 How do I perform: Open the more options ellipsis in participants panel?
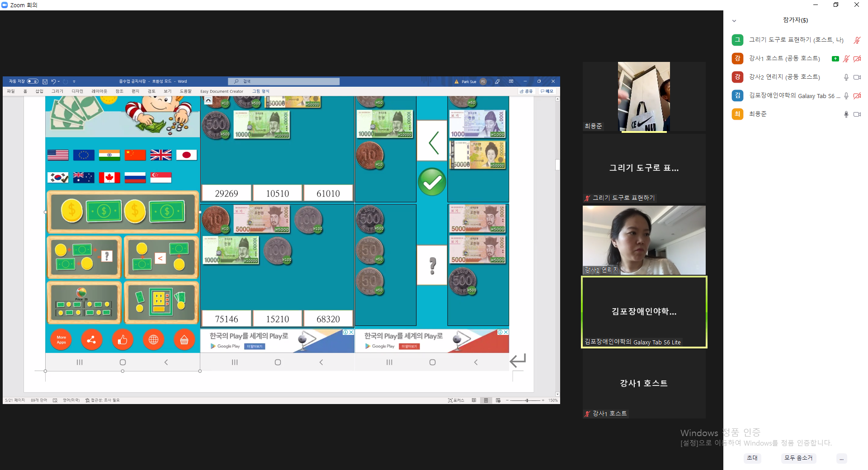click(841, 458)
